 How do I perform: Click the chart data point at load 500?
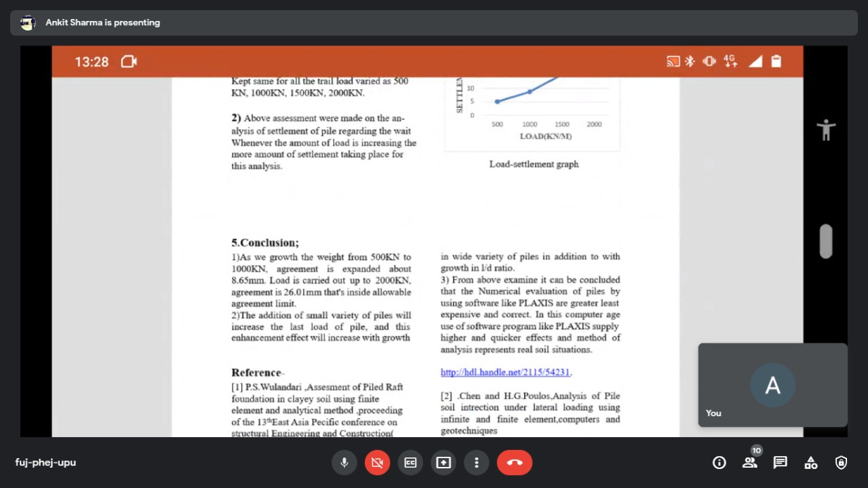[x=497, y=102]
